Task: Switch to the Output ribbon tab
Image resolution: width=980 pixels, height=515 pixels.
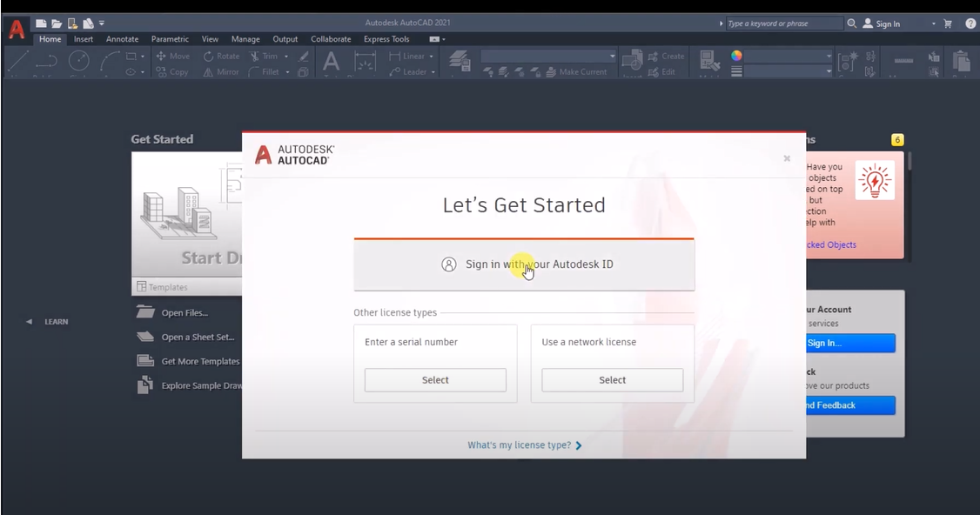Action: coord(285,39)
